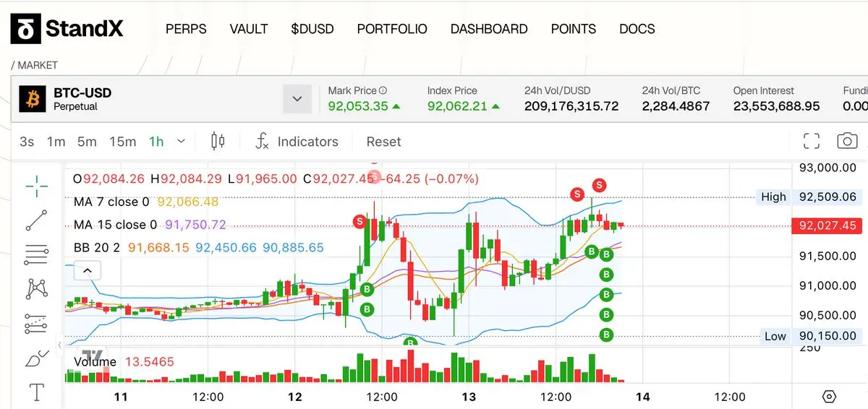This screenshot has height=409, width=868.
Task: Open the Indicators dialog
Action: (x=297, y=142)
